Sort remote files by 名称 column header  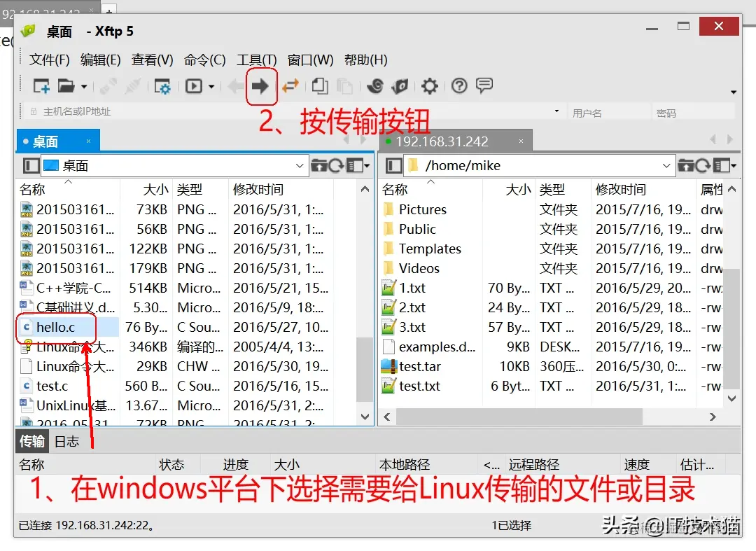point(431,189)
